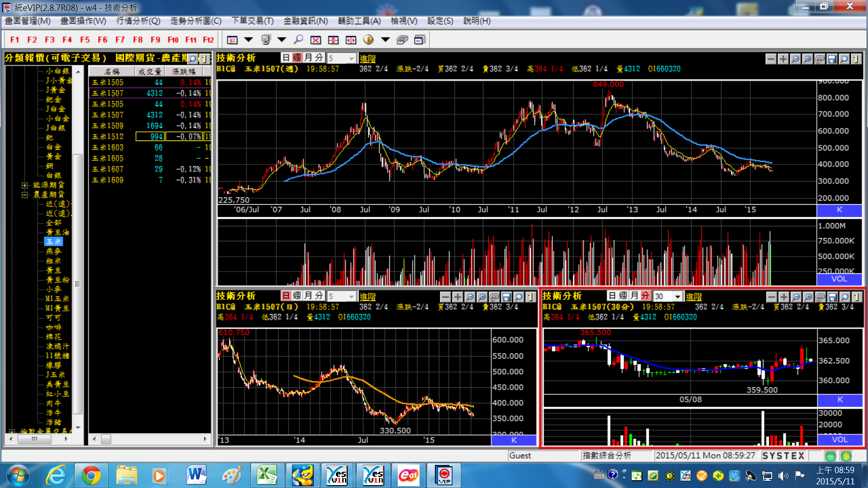The image size is (868, 488).
Task: Click minus icon on weekly chart toolbar
Action: (x=771, y=59)
